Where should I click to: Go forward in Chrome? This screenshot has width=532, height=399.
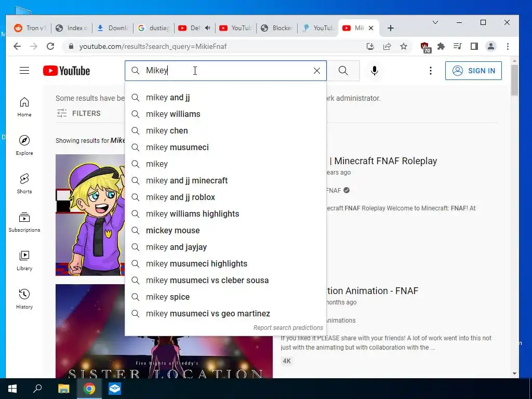pyautogui.click(x=34, y=46)
